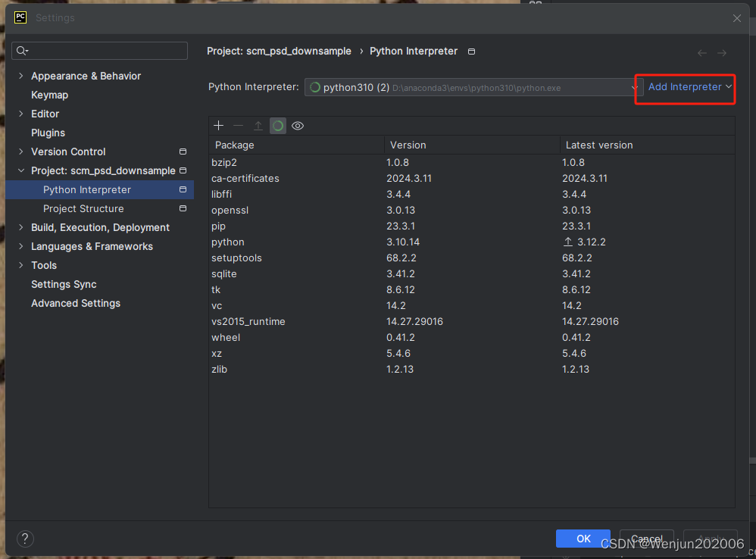Screen dimensions: 756x559
Task: Toggle settings indicator next to Project Structure
Action: click(x=183, y=208)
